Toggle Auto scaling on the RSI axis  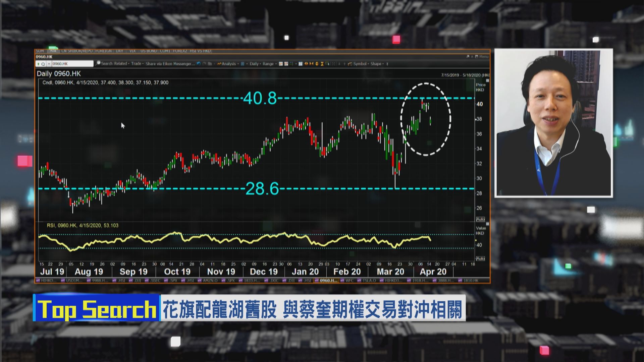pyautogui.click(x=481, y=258)
